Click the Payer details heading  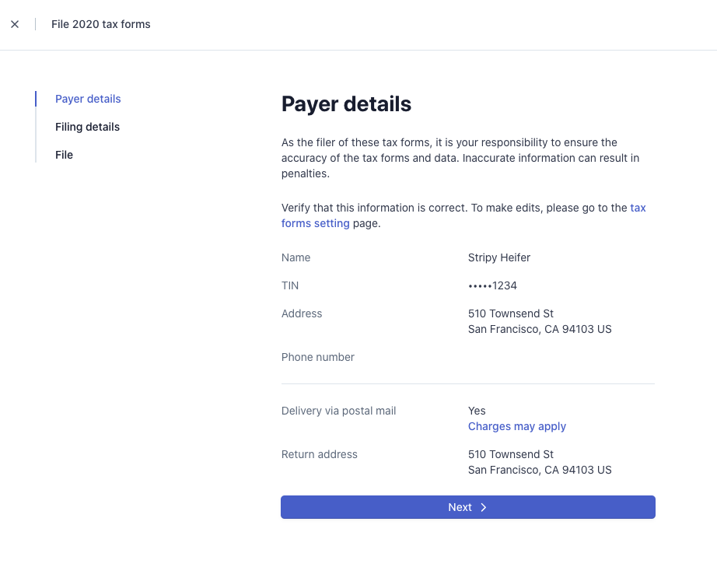coord(346,103)
